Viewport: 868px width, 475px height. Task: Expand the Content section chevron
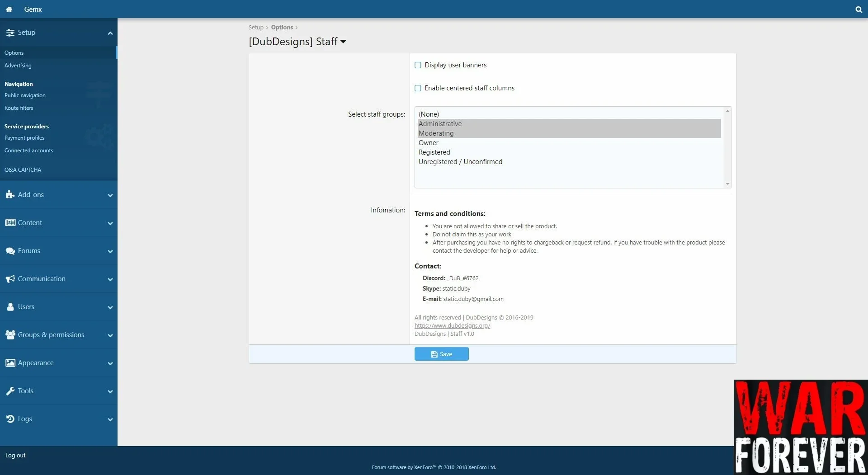(x=110, y=223)
